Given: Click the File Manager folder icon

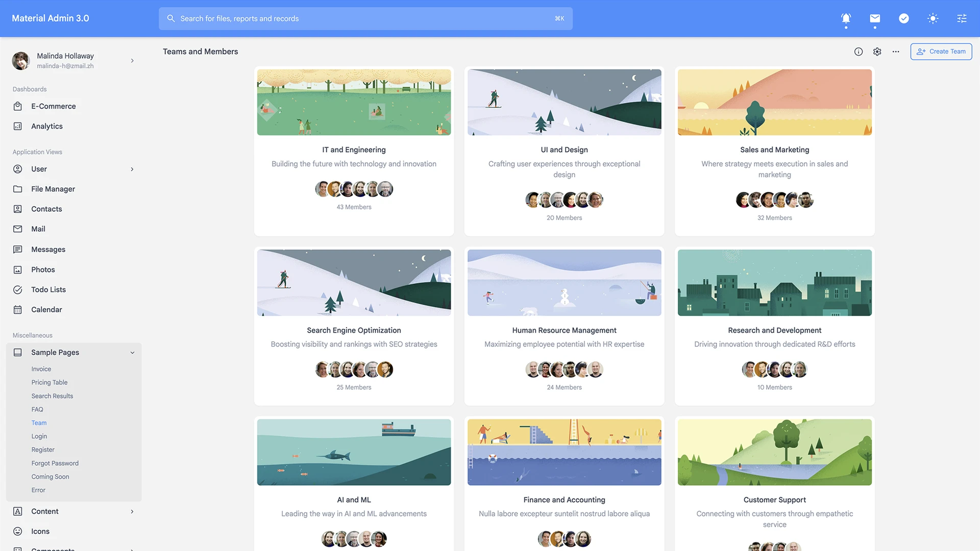Looking at the screenshot, I should [x=18, y=189].
